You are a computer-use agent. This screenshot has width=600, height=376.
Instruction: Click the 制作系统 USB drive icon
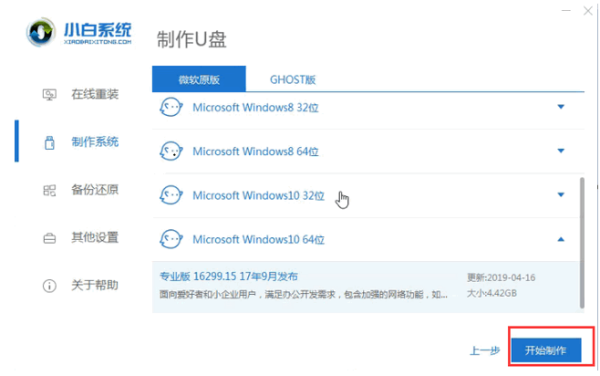coord(49,143)
